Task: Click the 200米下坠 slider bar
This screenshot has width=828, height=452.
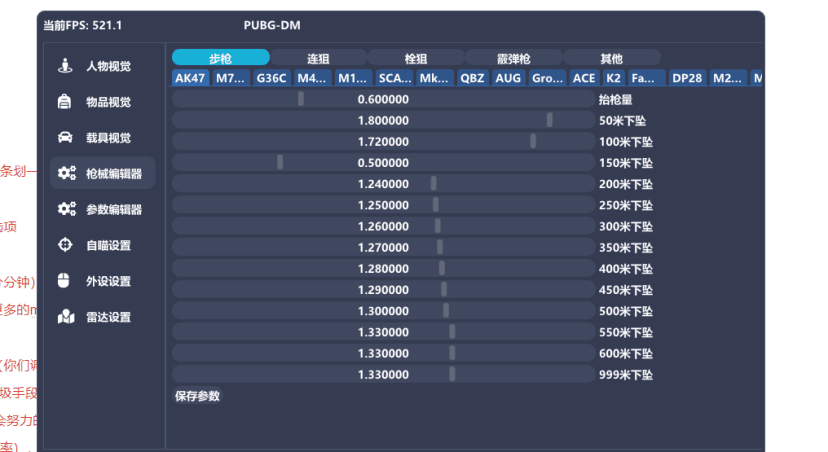Action: click(383, 184)
